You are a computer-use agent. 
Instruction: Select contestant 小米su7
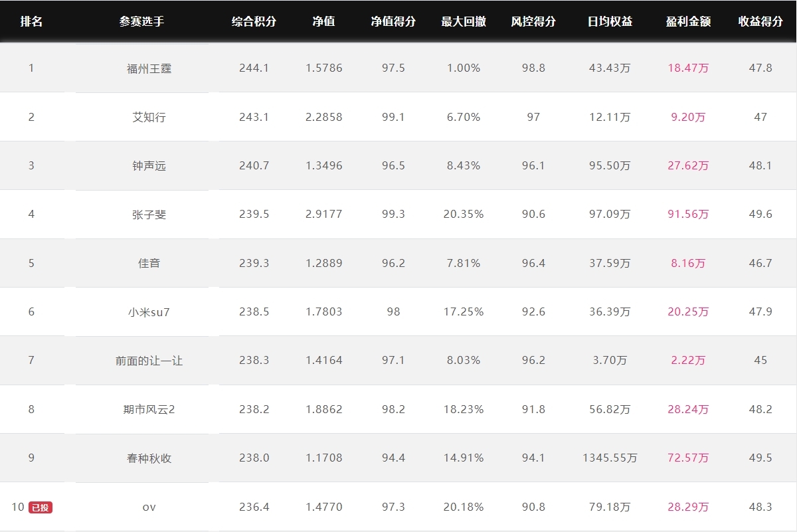coord(149,312)
